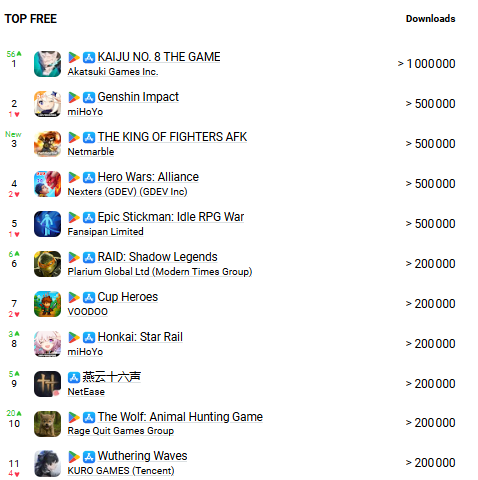Click the Google Play icon for THE KING OF FIGHTERS AFK
The height and width of the screenshot is (480, 478).
point(74,137)
